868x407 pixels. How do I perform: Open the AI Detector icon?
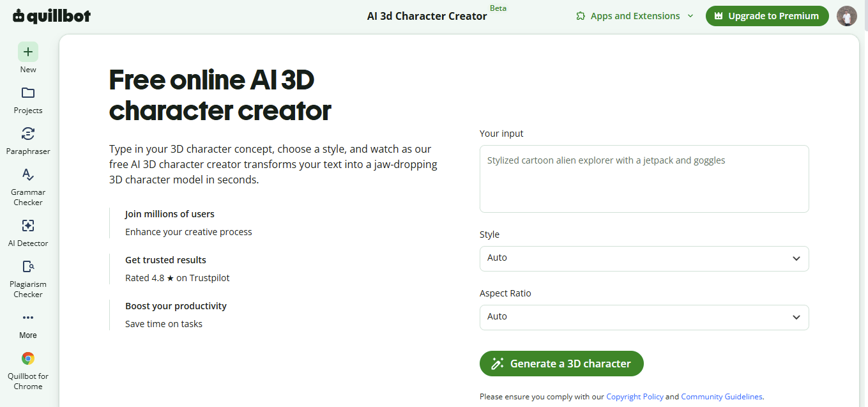point(28,226)
